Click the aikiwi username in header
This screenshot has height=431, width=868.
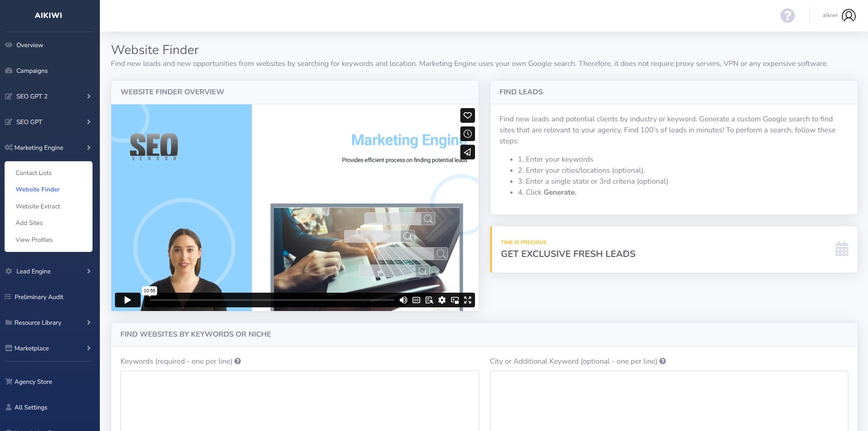830,15
